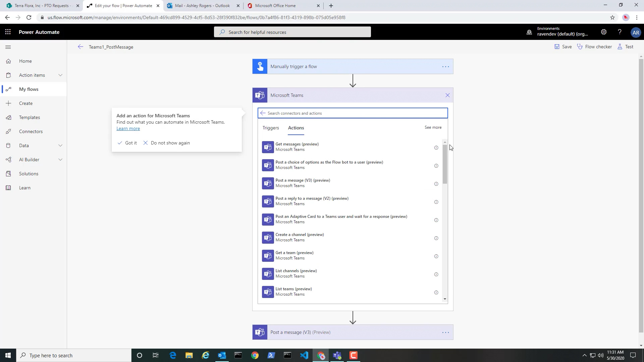Viewport: 644px width, 362px height.
Task: Click See more actions
Action: [433, 127]
